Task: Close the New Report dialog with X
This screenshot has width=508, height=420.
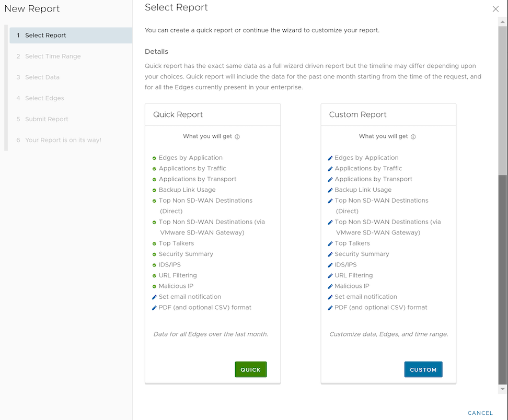Action: coord(495,9)
